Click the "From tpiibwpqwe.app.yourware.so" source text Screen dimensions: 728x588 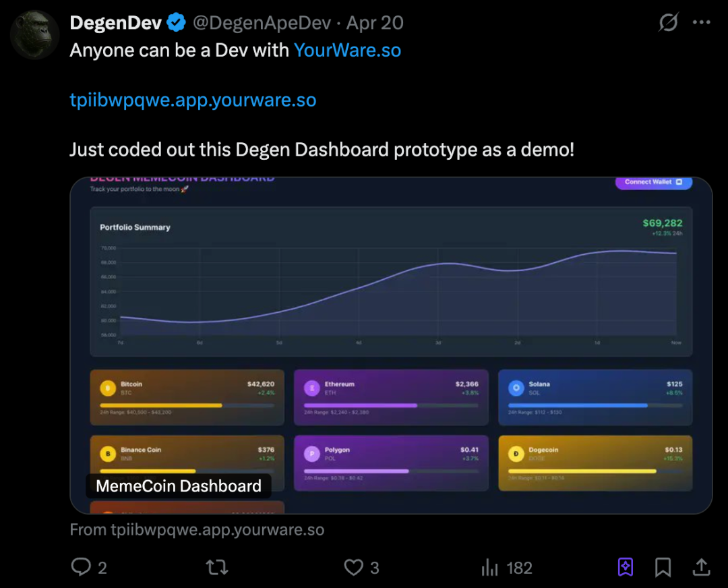click(x=197, y=530)
